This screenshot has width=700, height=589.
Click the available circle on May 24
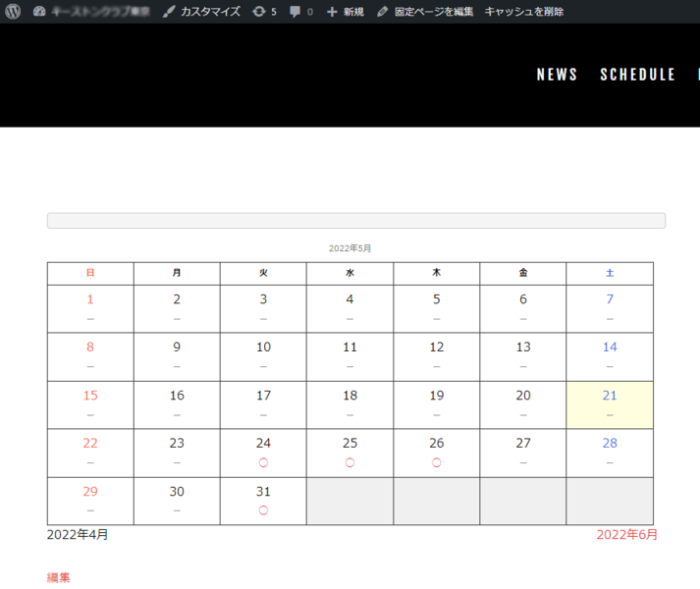263,462
